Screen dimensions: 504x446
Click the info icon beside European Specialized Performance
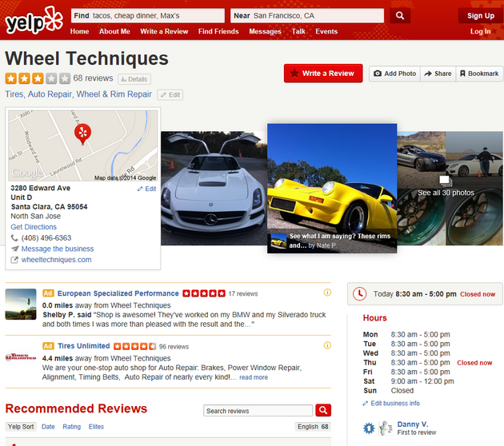coord(327,293)
